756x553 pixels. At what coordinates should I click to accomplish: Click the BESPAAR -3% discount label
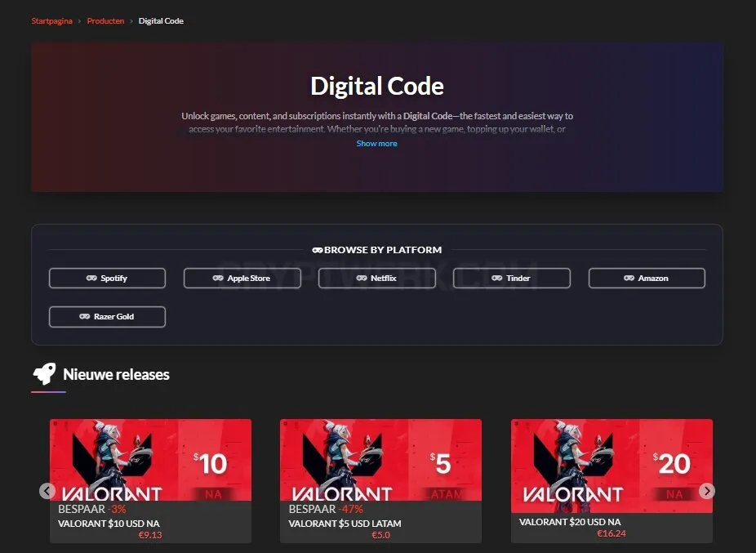pyautogui.click(x=92, y=509)
